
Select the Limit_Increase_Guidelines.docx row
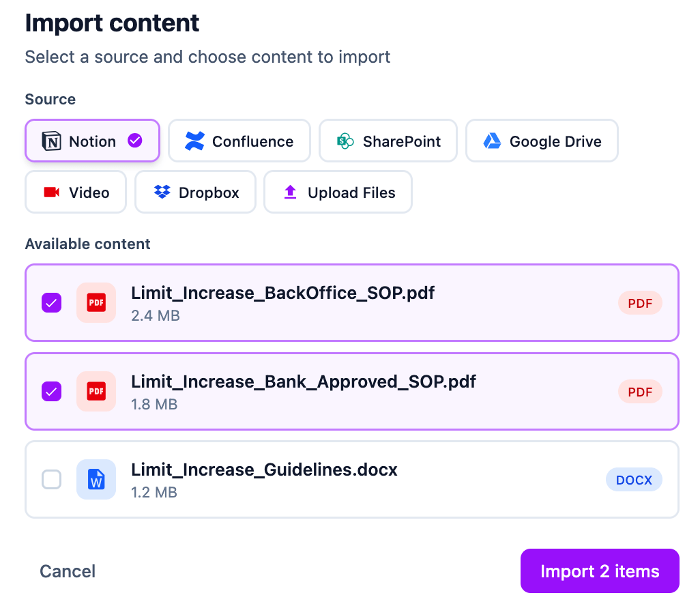click(352, 479)
